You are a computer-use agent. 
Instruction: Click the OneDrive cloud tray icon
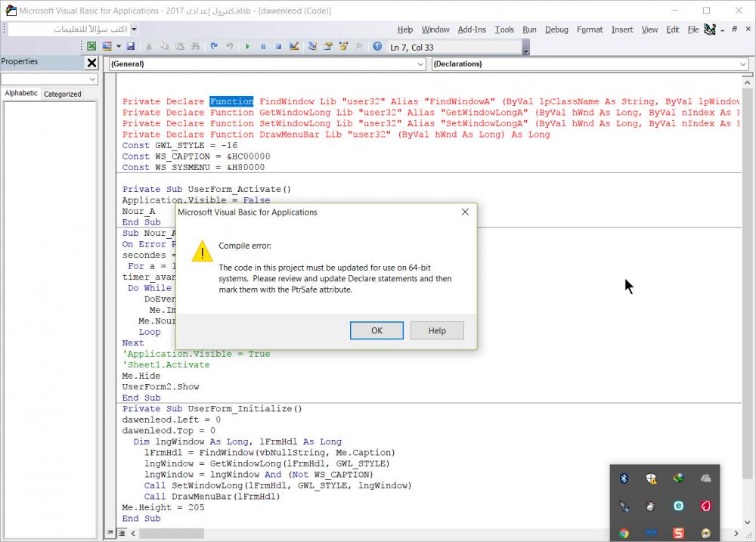(x=706, y=478)
